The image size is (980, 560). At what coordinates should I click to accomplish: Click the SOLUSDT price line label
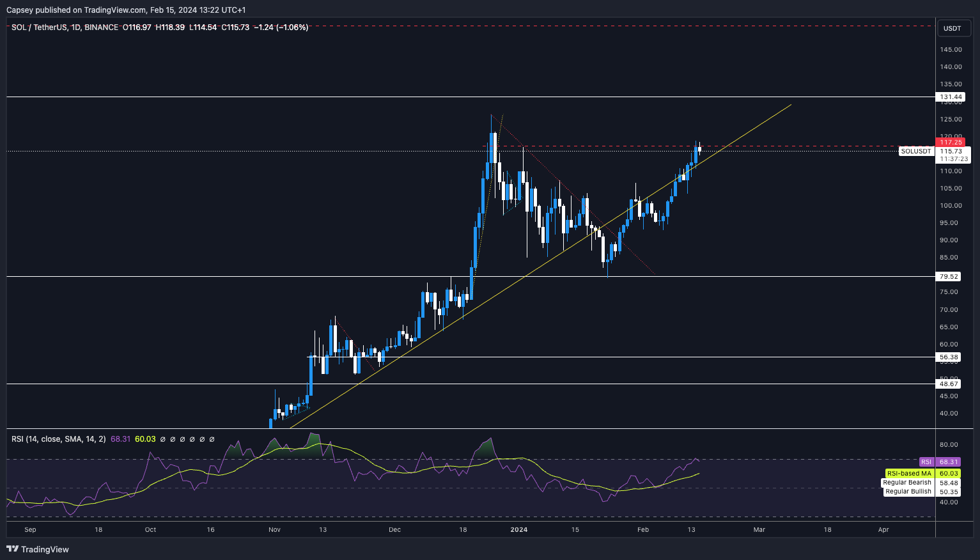pos(915,152)
